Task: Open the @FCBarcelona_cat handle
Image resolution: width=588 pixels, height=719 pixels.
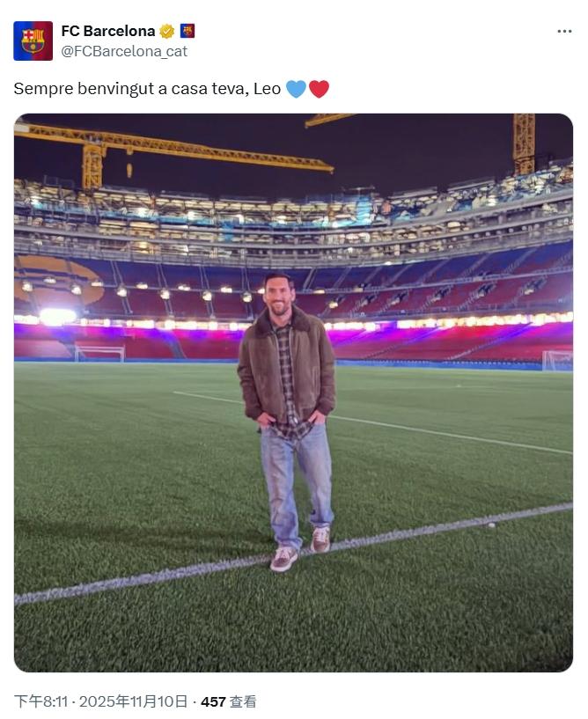Action: pyautogui.click(x=123, y=51)
